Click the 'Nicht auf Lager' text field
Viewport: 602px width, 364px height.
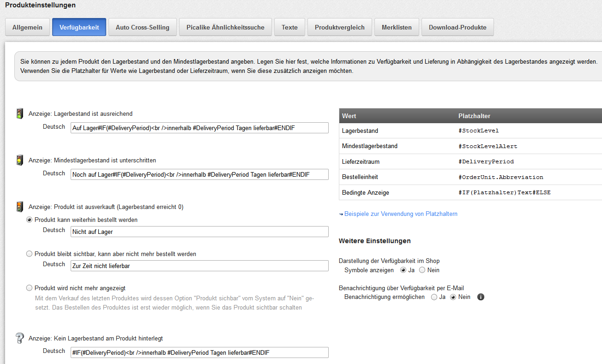point(199,232)
